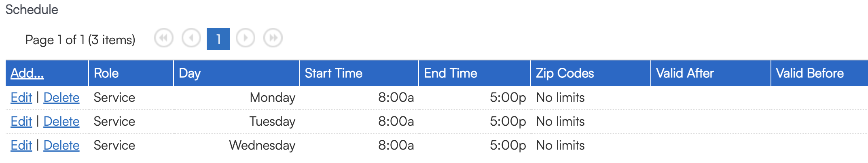
Task: Sort by Start Time column header
Action: point(333,73)
